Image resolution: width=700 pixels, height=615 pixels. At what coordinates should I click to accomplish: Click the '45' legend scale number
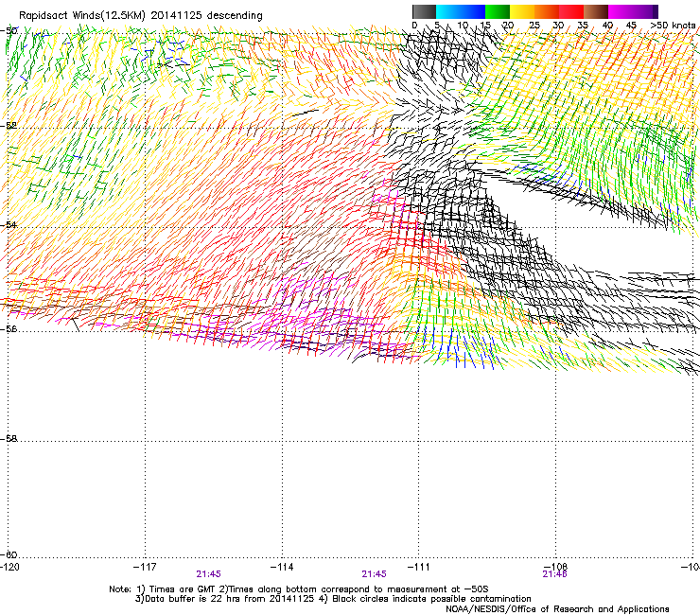[x=631, y=26]
